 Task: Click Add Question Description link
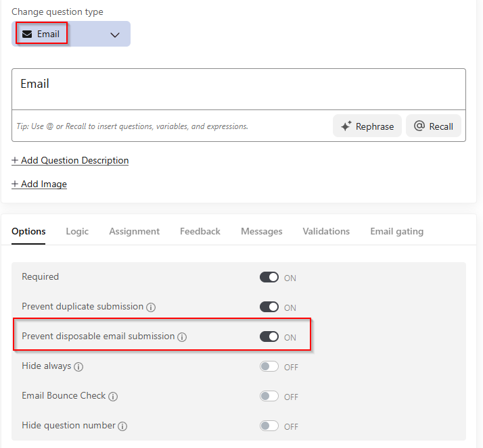(70, 160)
